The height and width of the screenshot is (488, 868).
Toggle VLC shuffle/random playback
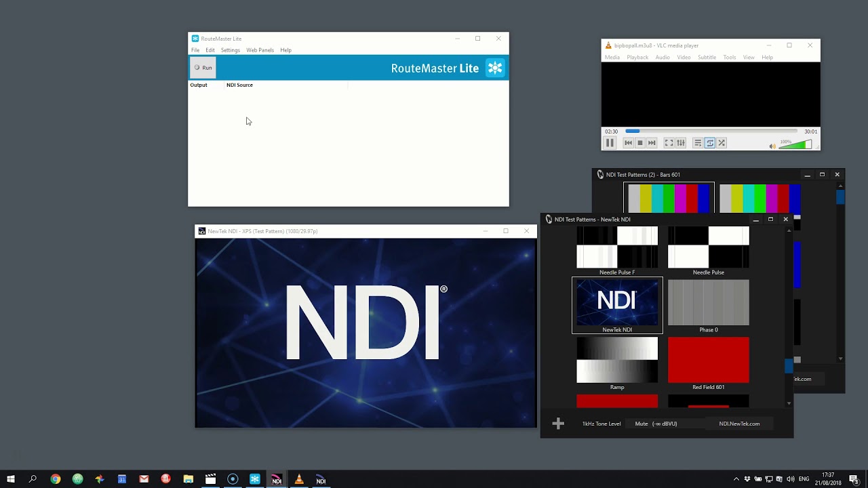click(x=722, y=143)
